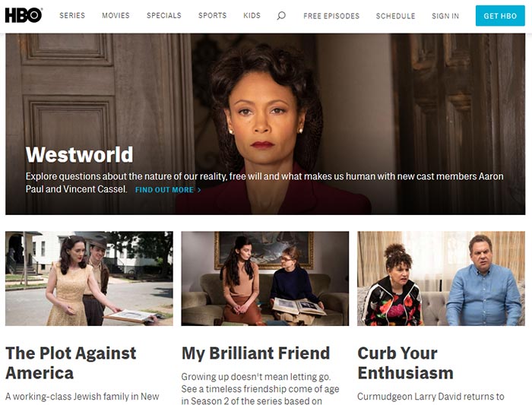Open the Westworld hero banner image
Viewport: 532px width, 405px height.
click(265, 124)
